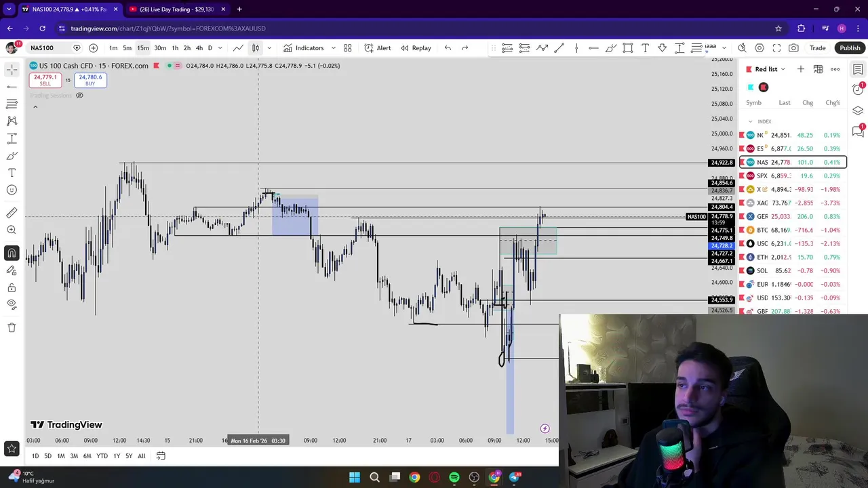This screenshot has height=488, width=868.
Task: Hide all drawings with eye icon
Action: coord(12,304)
